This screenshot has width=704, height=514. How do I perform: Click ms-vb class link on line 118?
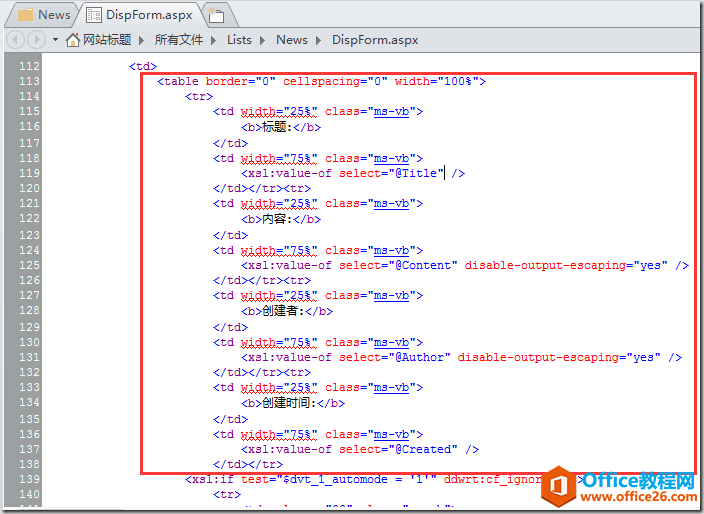click(391, 158)
